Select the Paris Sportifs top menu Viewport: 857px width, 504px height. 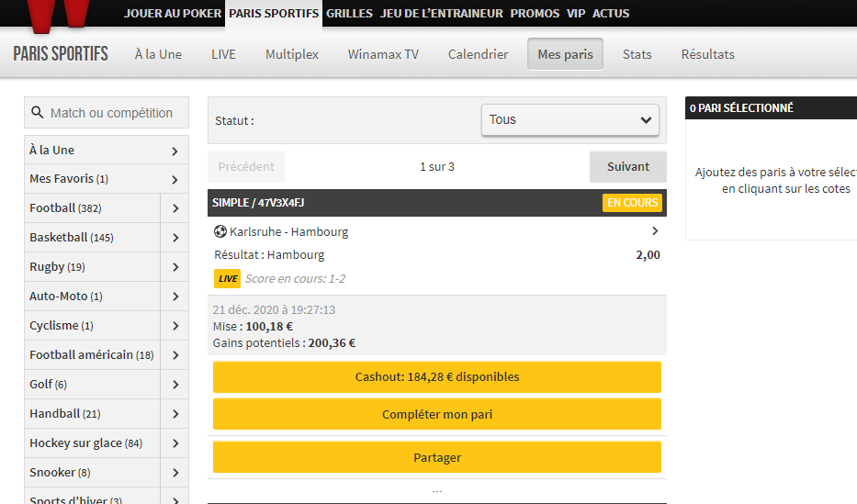tap(274, 13)
